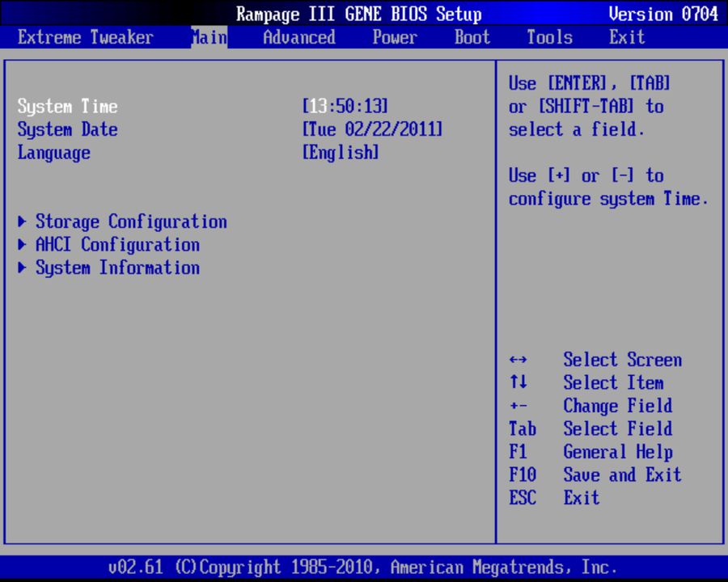Screen dimensions: 728x582
Task: Go to the Boot tab
Action: 472,37
